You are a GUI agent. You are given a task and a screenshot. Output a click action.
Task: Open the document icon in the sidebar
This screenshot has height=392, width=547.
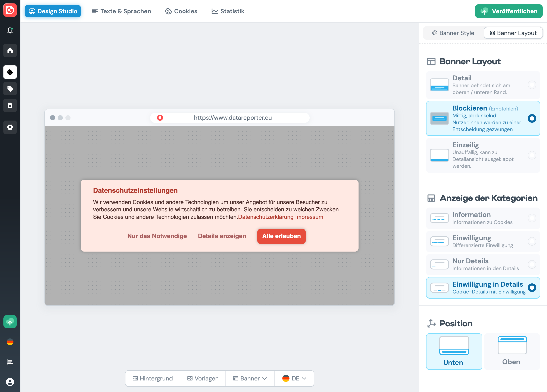pyautogui.click(x=10, y=105)
